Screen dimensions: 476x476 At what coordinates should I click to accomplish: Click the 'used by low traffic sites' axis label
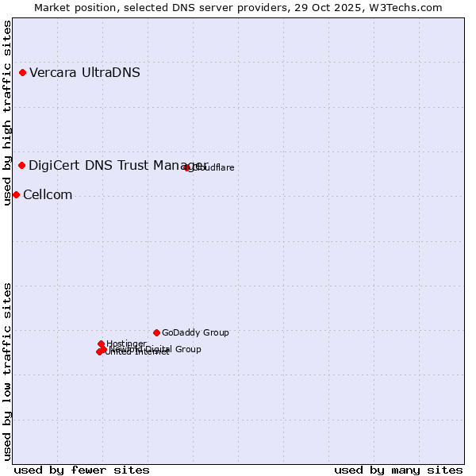(7, 370)
